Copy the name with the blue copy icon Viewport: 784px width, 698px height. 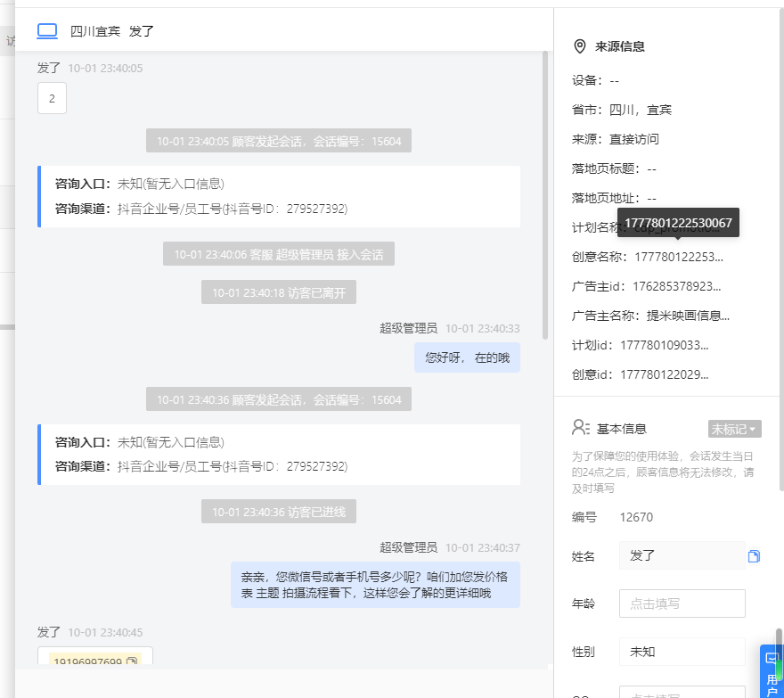[x=754, y=556]
